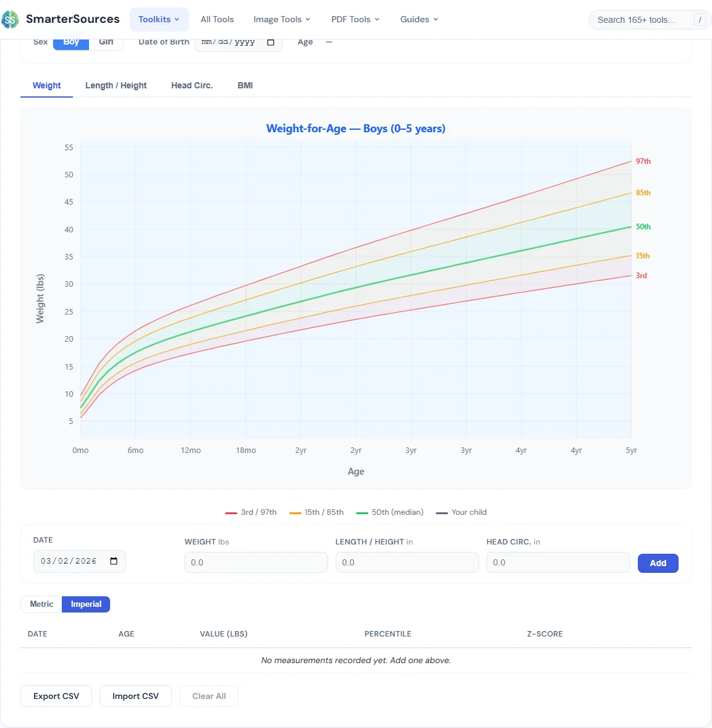Open the Image Tools dropdown
712x728 pixels.
point(282,19)
